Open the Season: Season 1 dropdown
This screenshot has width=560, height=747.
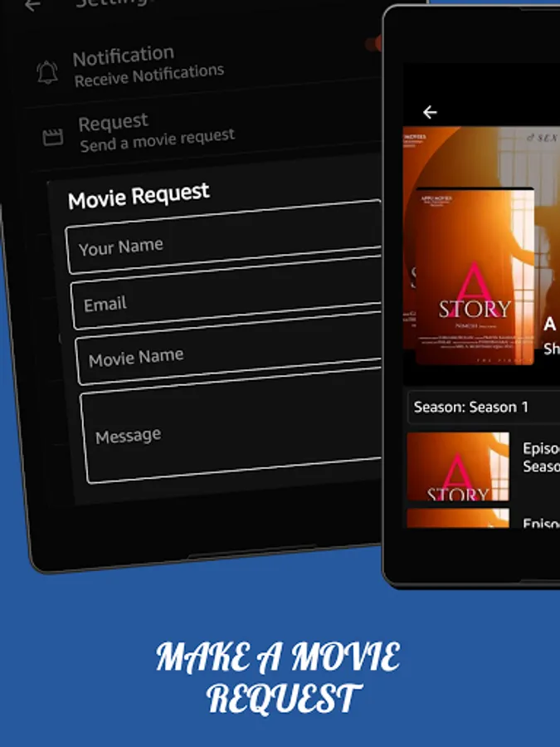point(484,407)
